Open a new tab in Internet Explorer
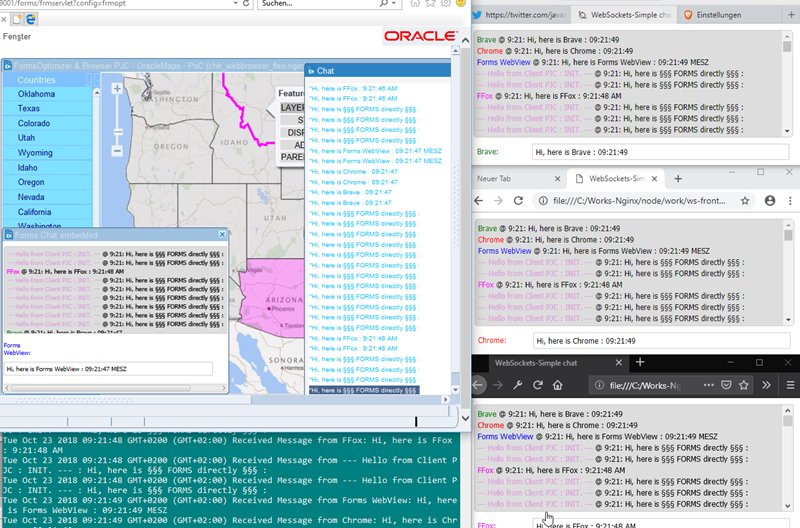This screenshot has width=800, height=528. [17, 19]
